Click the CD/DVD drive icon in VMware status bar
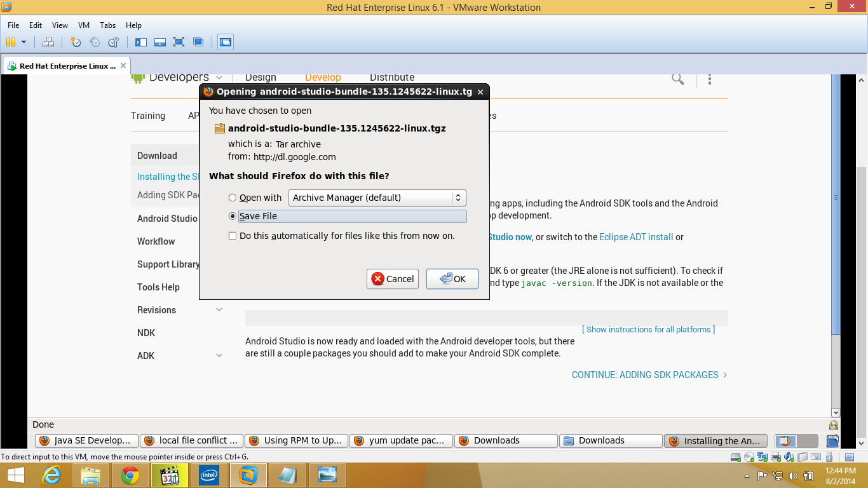This screenshot has width=868, height=488. click(x=749, y=457)
